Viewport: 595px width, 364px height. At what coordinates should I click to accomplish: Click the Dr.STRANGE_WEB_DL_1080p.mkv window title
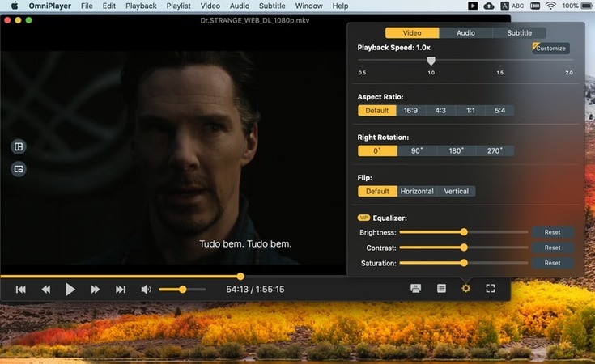coord(255,20)
